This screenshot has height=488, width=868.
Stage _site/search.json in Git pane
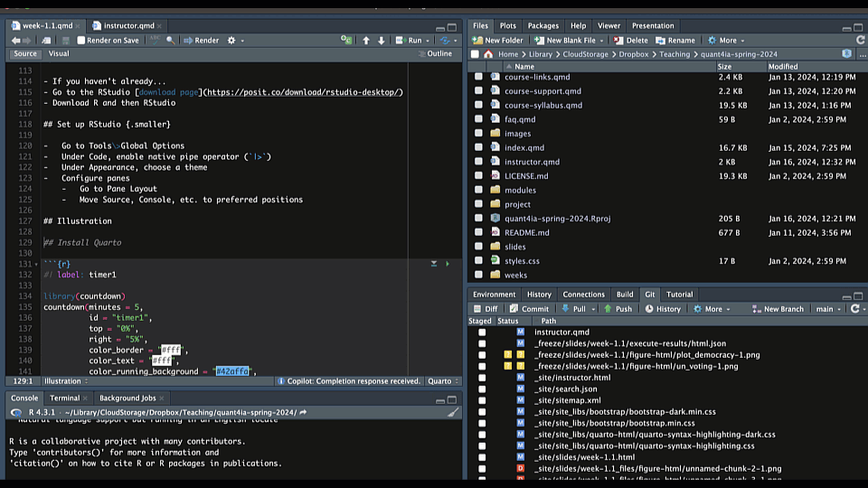pyautogui.click(x=482, y=389)
